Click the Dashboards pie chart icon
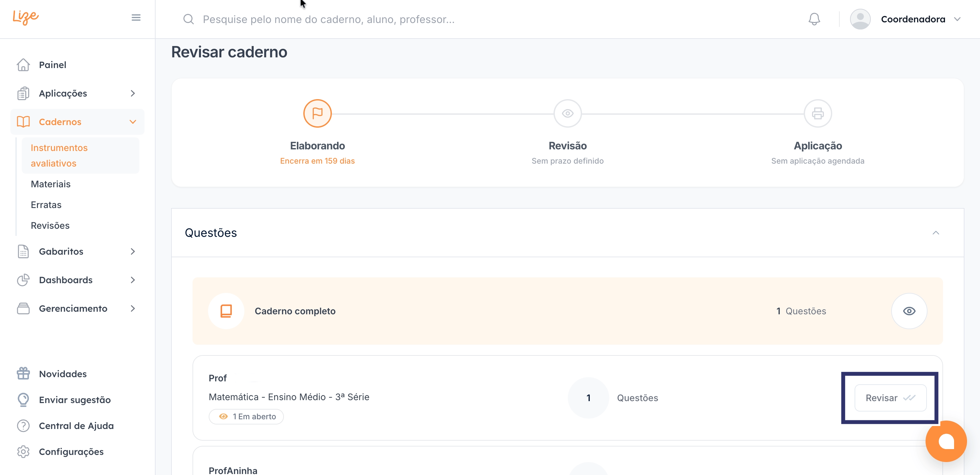Image resolution: width=980 pixels, height=475 pixels. 23,280
